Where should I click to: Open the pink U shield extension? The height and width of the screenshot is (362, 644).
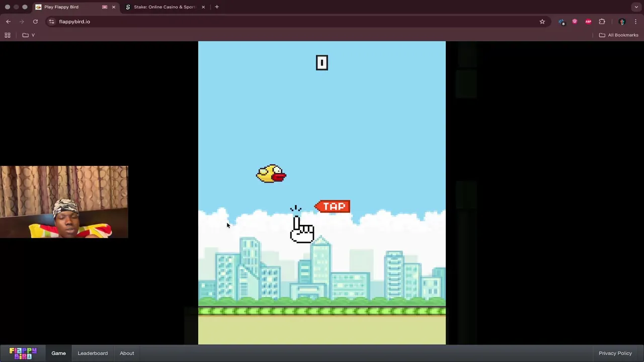point(575,22)
